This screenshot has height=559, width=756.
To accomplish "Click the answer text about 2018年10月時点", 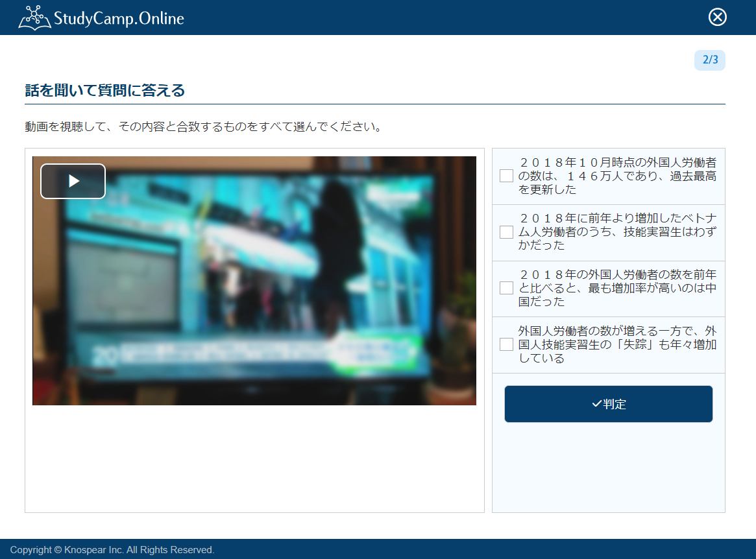I will point(617,176).
